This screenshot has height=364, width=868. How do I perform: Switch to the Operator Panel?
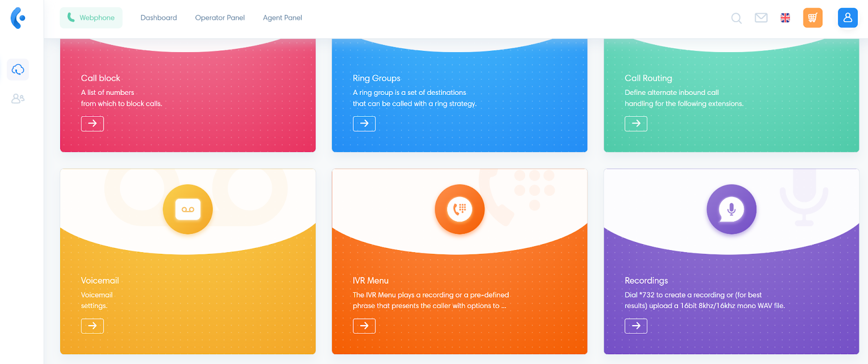[220, 18]
